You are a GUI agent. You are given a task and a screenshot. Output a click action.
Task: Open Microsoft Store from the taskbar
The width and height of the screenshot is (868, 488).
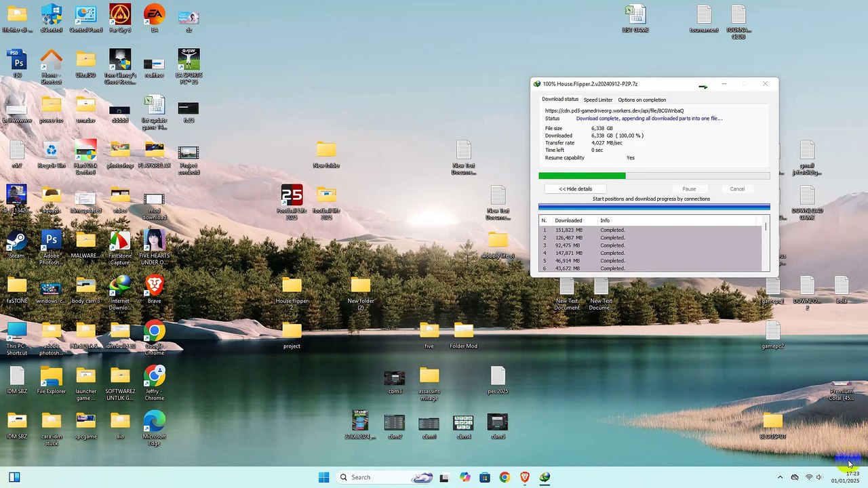484,477
